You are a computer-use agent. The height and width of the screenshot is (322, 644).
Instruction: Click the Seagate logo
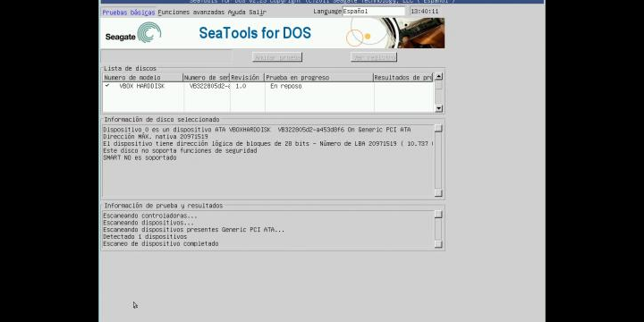coord(132,33)
